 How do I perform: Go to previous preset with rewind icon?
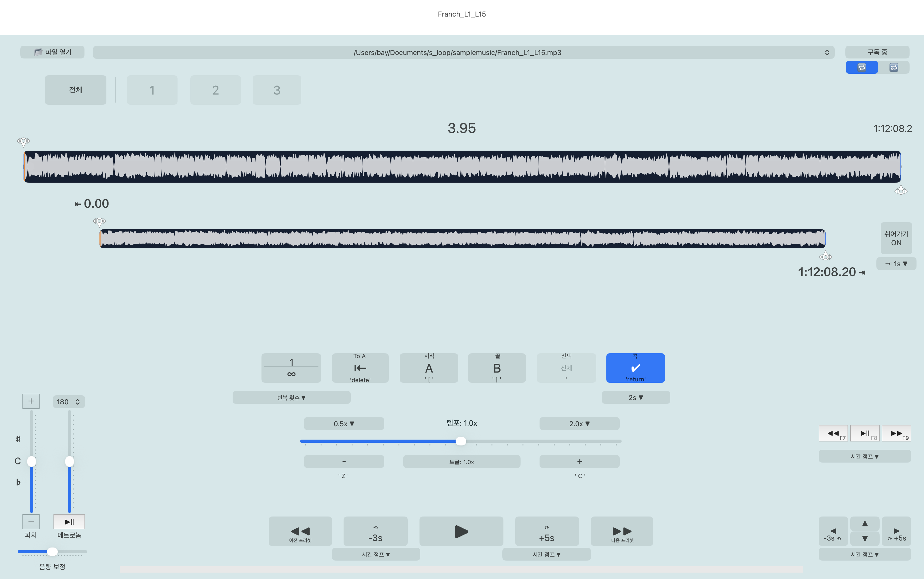[x=300, y=531]
